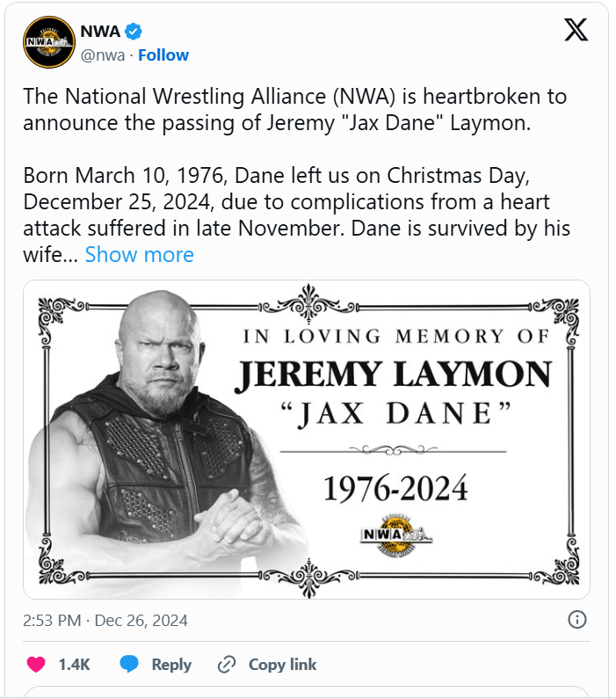Like the post with the heart icon
Screen dimensions: 616x699
[x=35, y=664]
